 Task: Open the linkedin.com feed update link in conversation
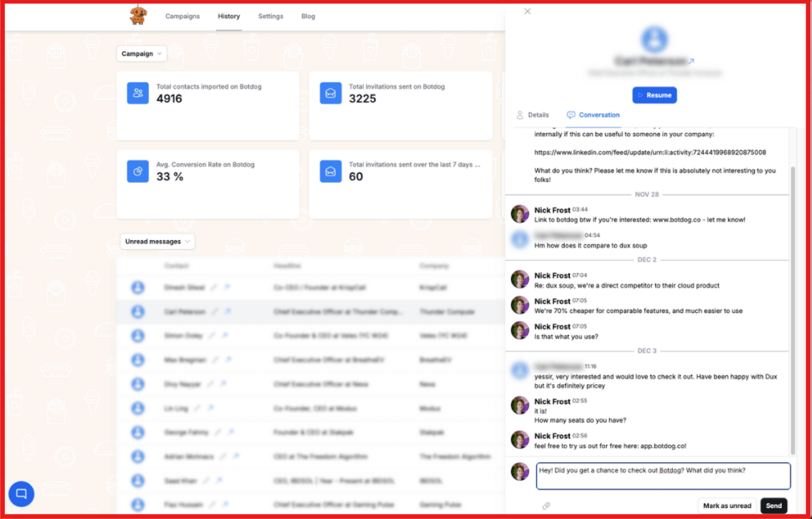[650, 152]
